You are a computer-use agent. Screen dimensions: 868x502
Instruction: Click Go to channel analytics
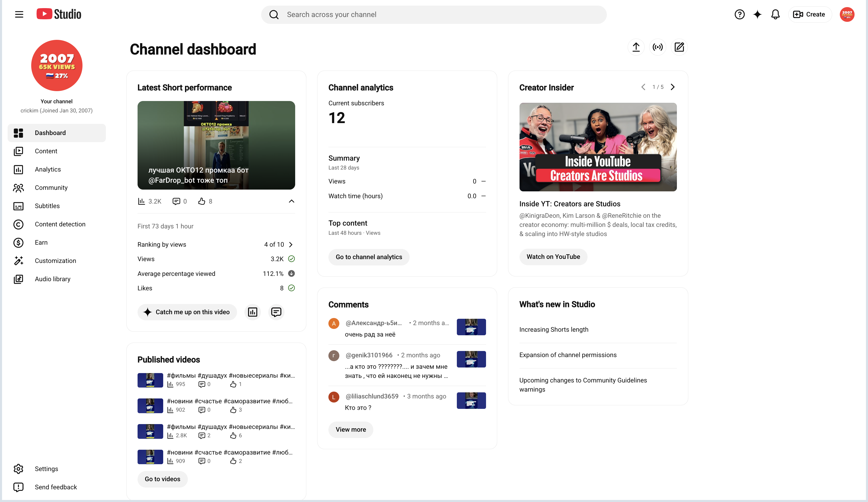[x=369, y=257]
